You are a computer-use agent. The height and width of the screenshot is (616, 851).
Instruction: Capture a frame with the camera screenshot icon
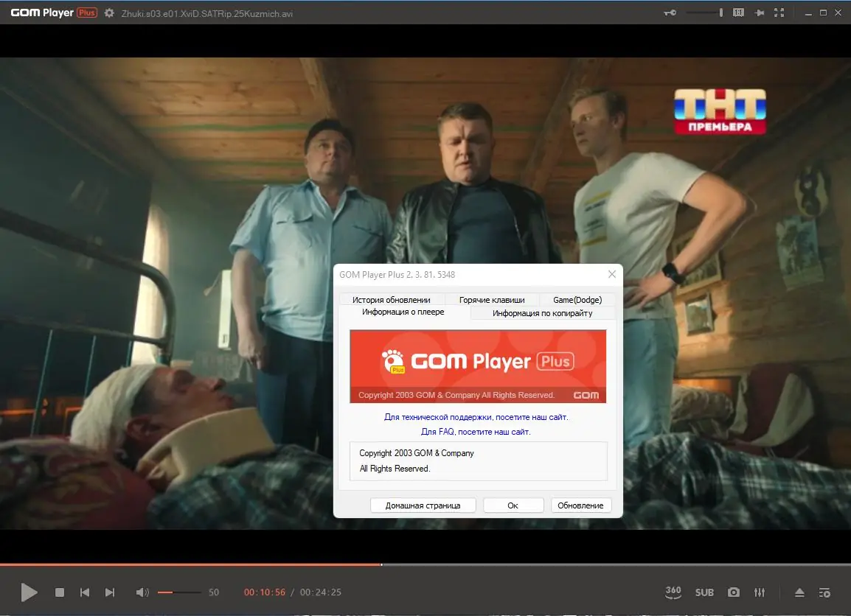pos(733,592)
